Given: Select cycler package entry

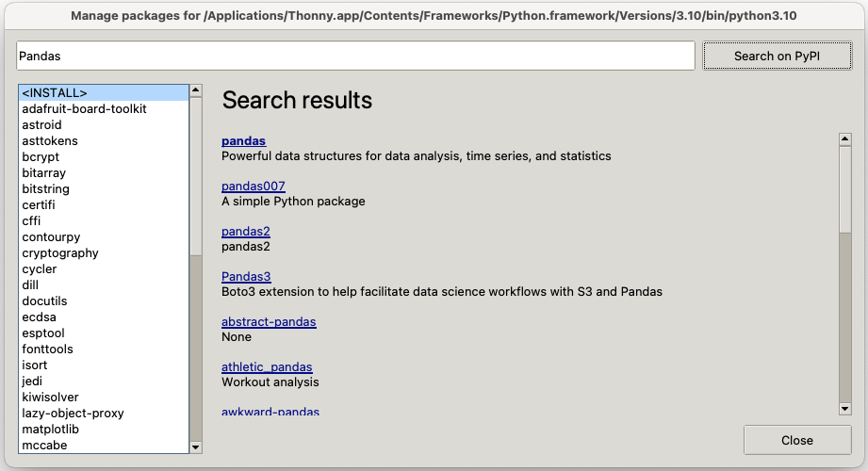Looking at the screenshot, I should pos(104,269).
